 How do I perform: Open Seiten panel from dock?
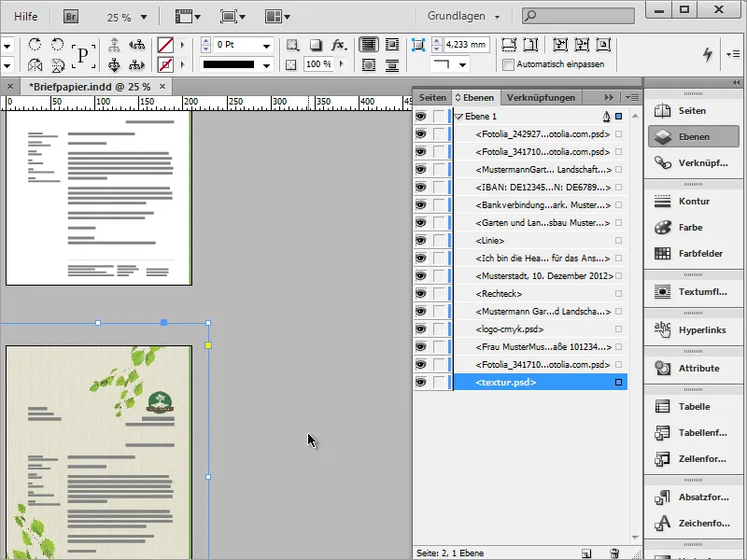693,110
